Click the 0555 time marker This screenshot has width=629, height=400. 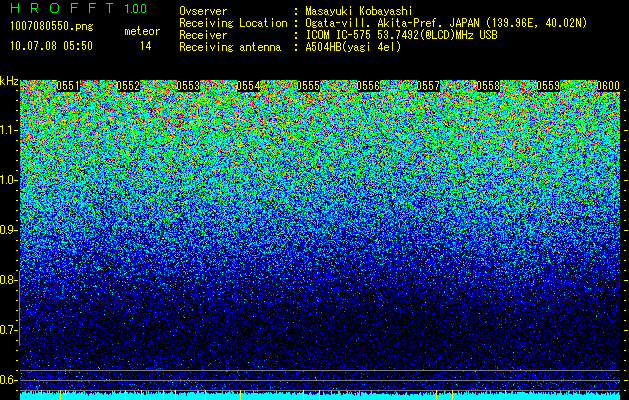point(308,86)
